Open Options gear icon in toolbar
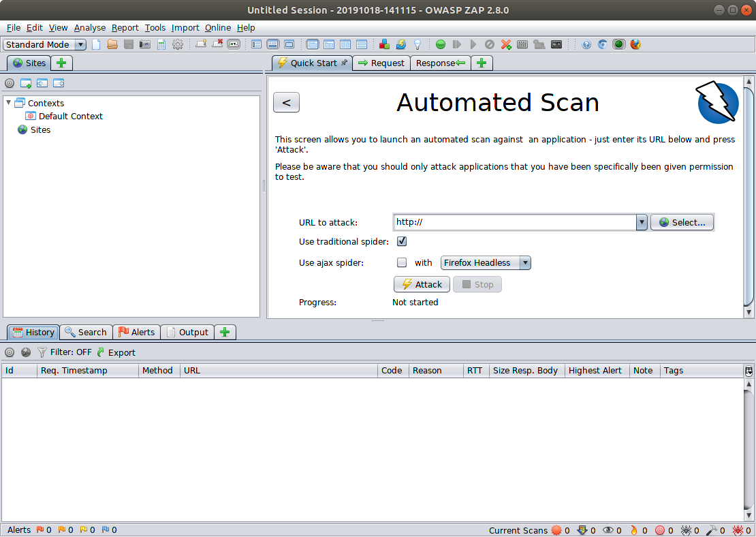The width and height of the screenshot is (756, 537). [x=178, y=44]
